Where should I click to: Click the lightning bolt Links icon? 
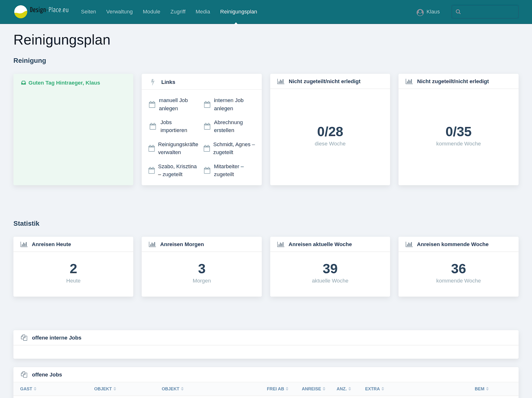(153, 82)
